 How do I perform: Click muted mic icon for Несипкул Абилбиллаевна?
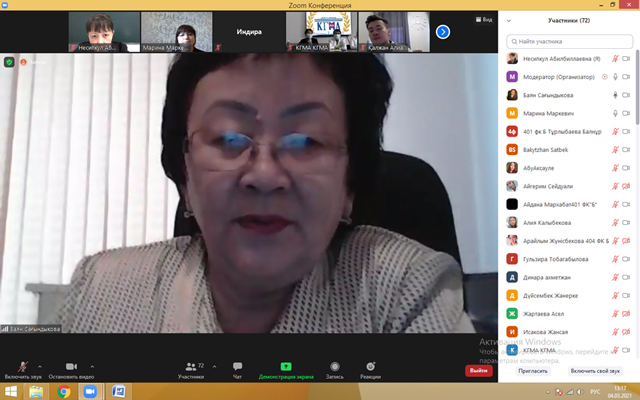coord(615,59)
